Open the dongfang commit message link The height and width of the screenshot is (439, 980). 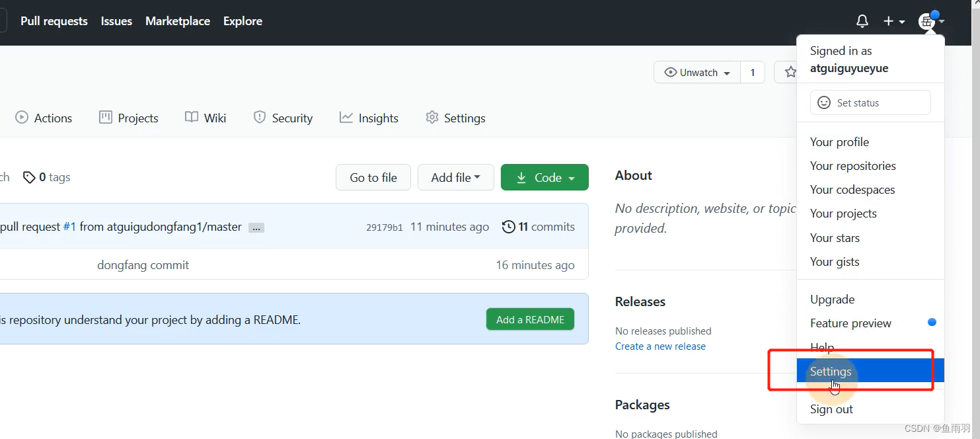143,265
